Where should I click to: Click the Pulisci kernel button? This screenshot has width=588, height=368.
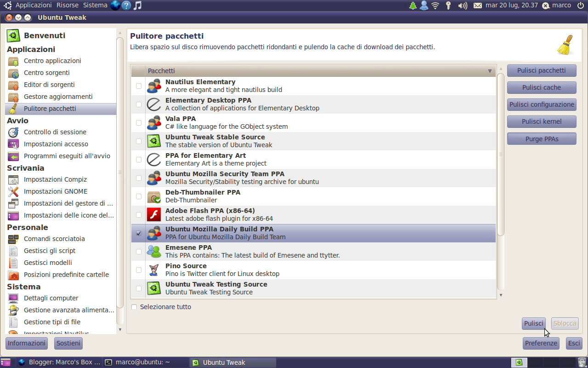(x=542, y=121)
